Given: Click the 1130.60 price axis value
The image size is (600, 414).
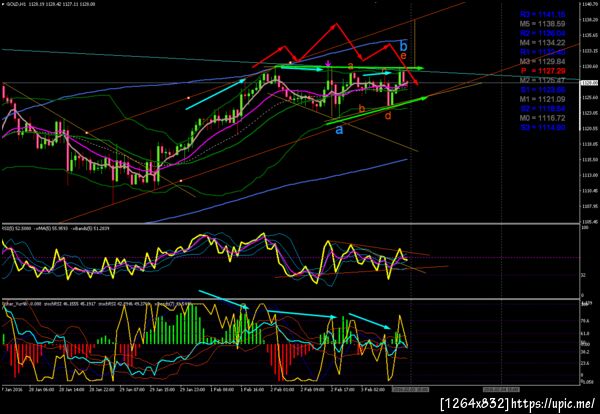Looking at the screenshot, I should click(590, 66).
